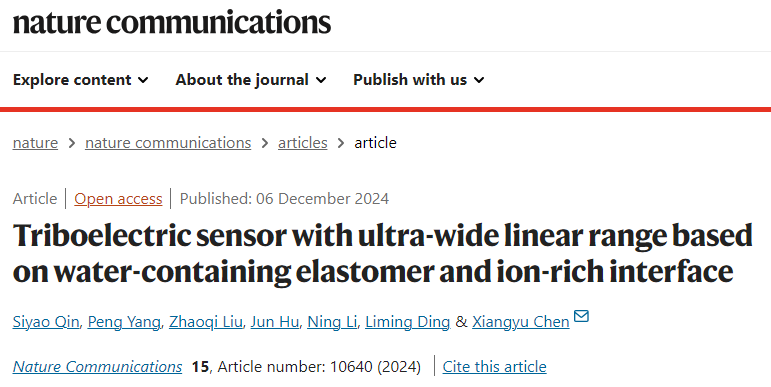Viewport: 771px width, 387px height.
Task: Open corresponding author Xiangyu Chen
Action: tap(521, 322)
